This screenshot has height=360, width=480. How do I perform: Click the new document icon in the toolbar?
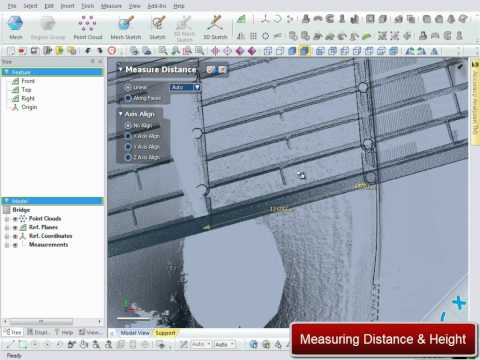pyautogui.click(x=11, y=51)
